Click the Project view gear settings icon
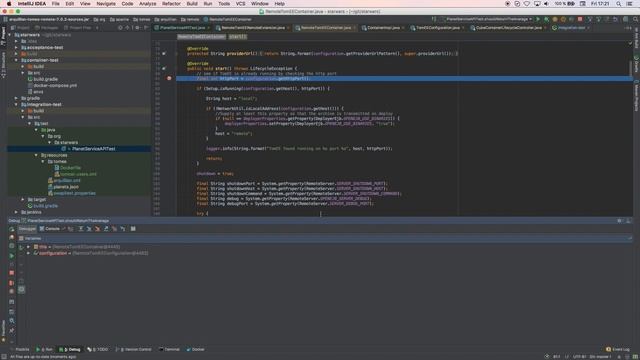 [137, 28]
